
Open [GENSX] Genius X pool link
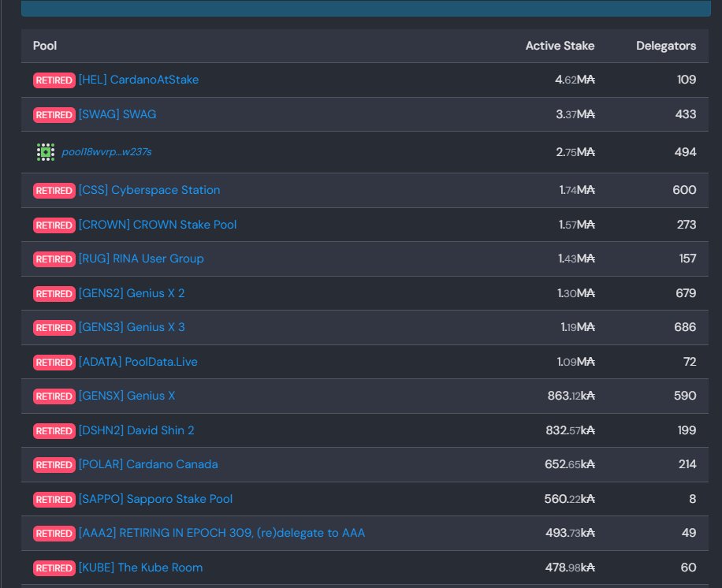click(x=127, y=396)
